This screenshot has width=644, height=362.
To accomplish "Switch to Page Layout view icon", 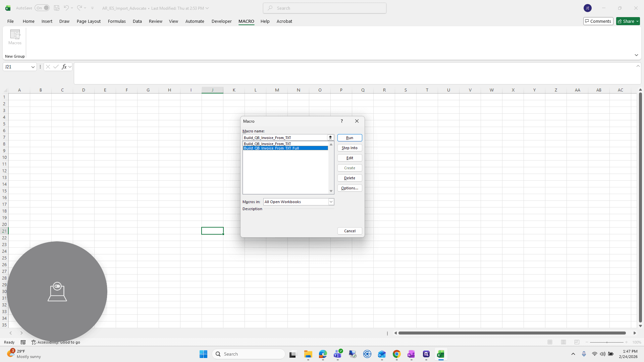I will tap(563, 342).
